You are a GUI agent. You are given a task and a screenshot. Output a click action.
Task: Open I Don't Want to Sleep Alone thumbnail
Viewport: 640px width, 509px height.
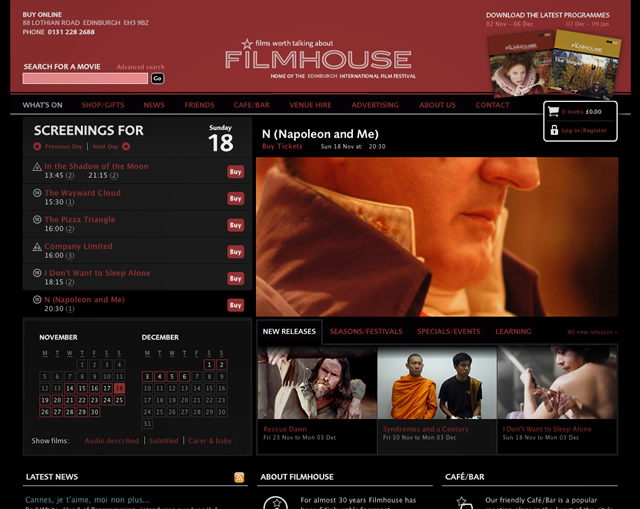tap(557, 382)
